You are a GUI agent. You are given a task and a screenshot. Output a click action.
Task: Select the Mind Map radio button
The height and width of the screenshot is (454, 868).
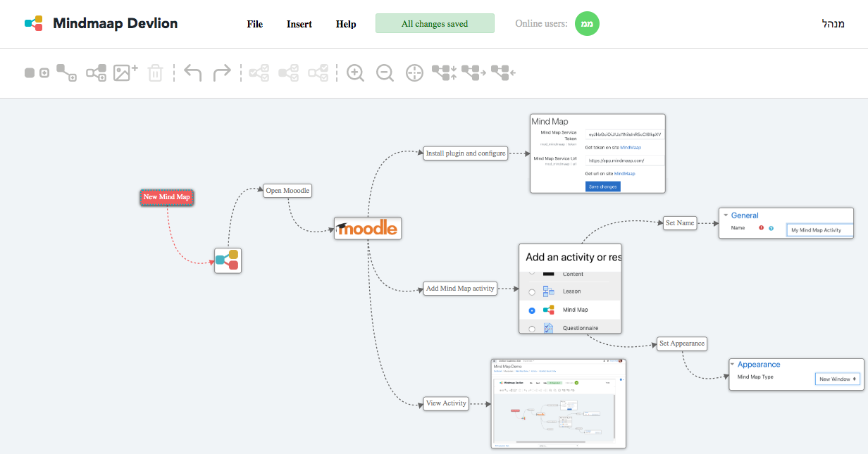(x=532, y=310)
